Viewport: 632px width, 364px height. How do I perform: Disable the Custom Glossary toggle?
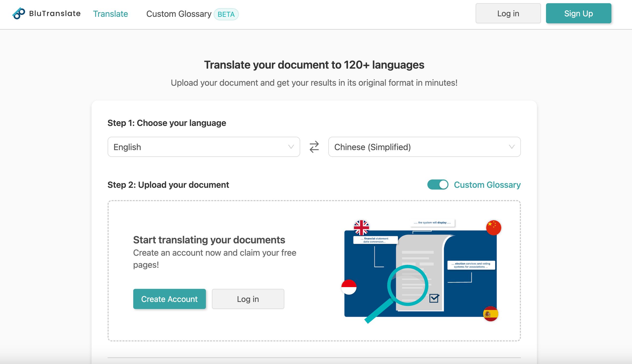point(438,185)
